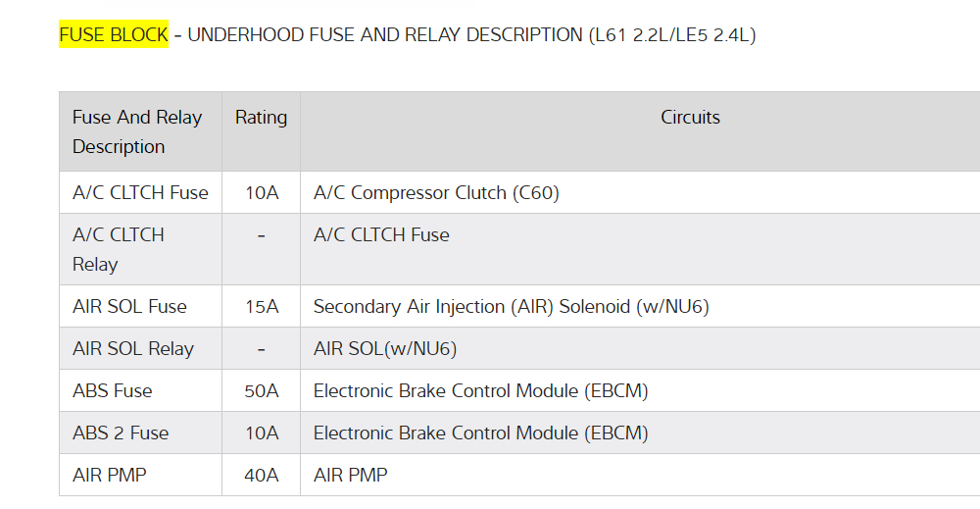The image size is (980, 509).
Task: Select the 15A rating cell
Action: [262, 307]
